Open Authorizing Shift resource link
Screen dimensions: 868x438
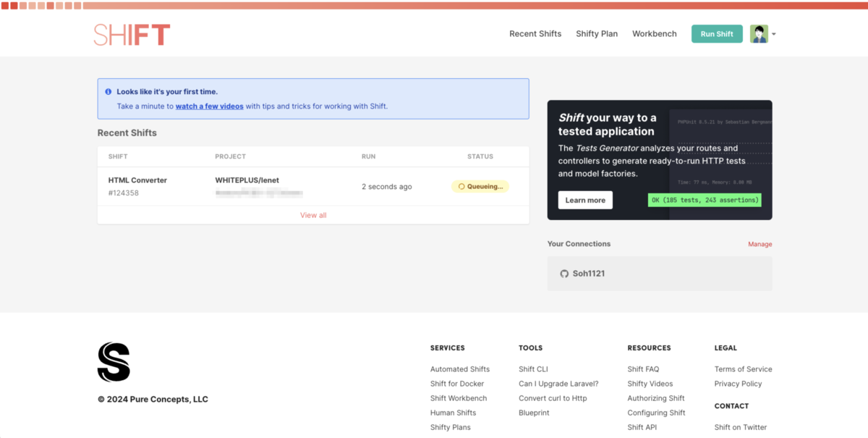click(x=656, y=398)
